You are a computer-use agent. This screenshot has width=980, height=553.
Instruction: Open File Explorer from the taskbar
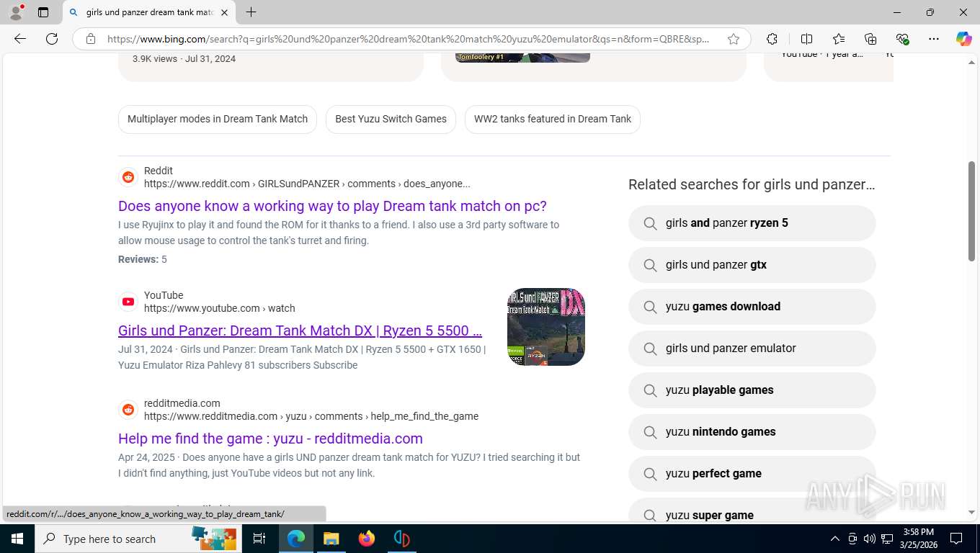[x=331, y=539]
